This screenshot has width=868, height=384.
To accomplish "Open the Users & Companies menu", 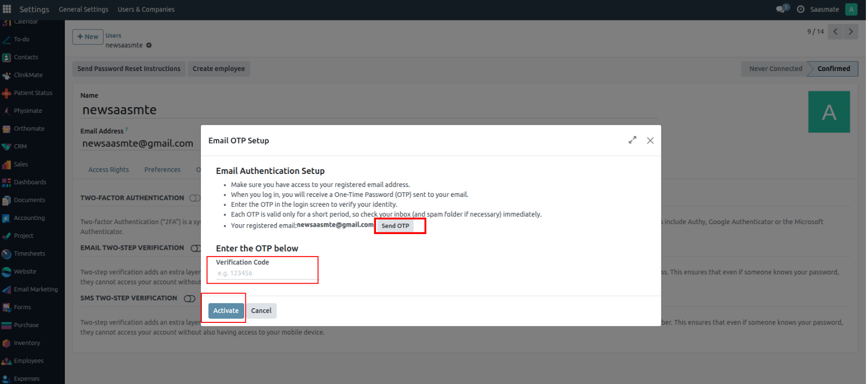I will point(146,9).
